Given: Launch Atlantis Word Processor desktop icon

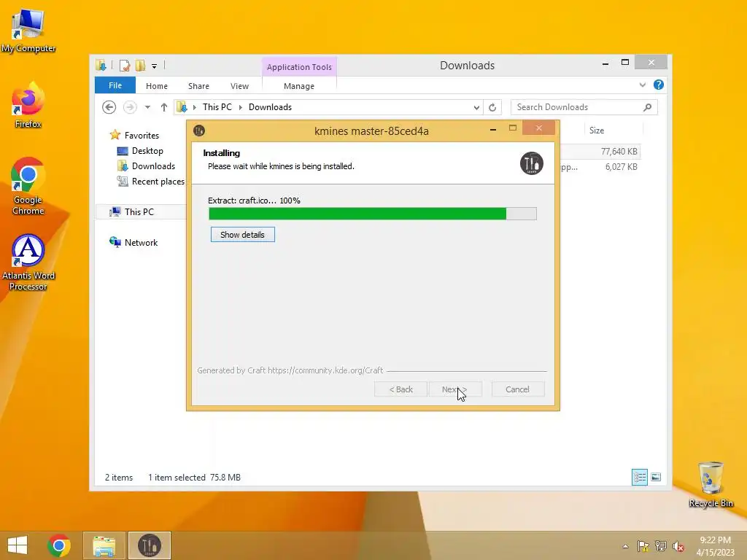Looking at the screenshot, I should pos(28,262).
